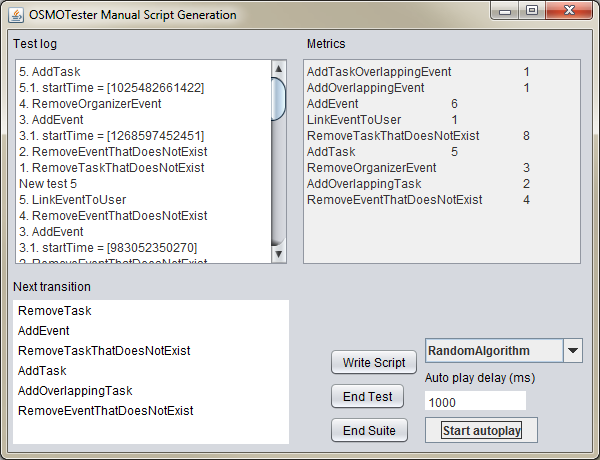Select RemoveTask in Next transition list
600x460 pixels.
pyautogui.click(x=55, y=311)
